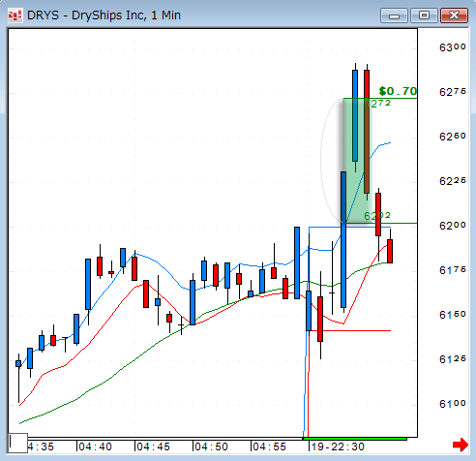
Task: Click the green session bar on time axis
Action: [x=355, y=439]
